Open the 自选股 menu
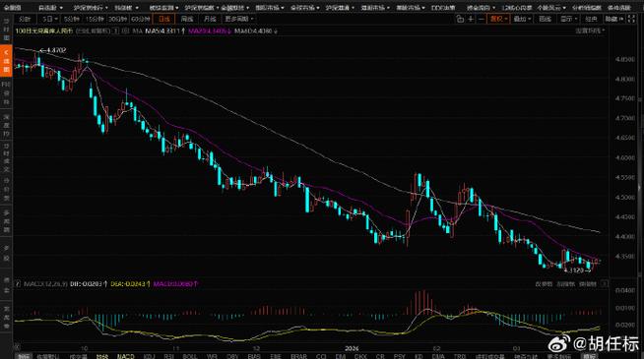Viewport: 644px width, 359px height. [50, 8]
